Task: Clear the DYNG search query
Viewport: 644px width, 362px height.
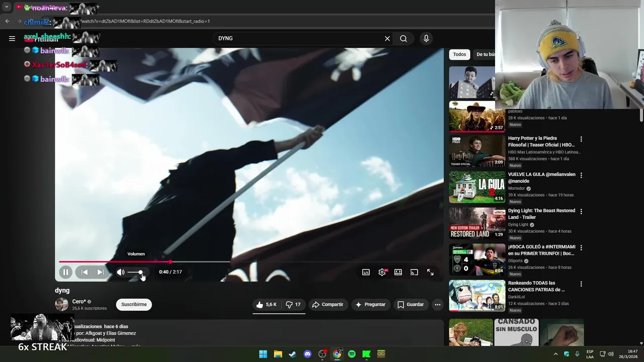Action: click(387, 38)
